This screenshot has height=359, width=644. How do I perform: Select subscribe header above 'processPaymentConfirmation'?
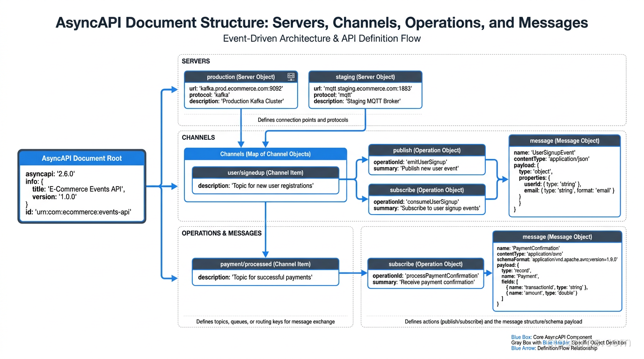click(425, 264)
